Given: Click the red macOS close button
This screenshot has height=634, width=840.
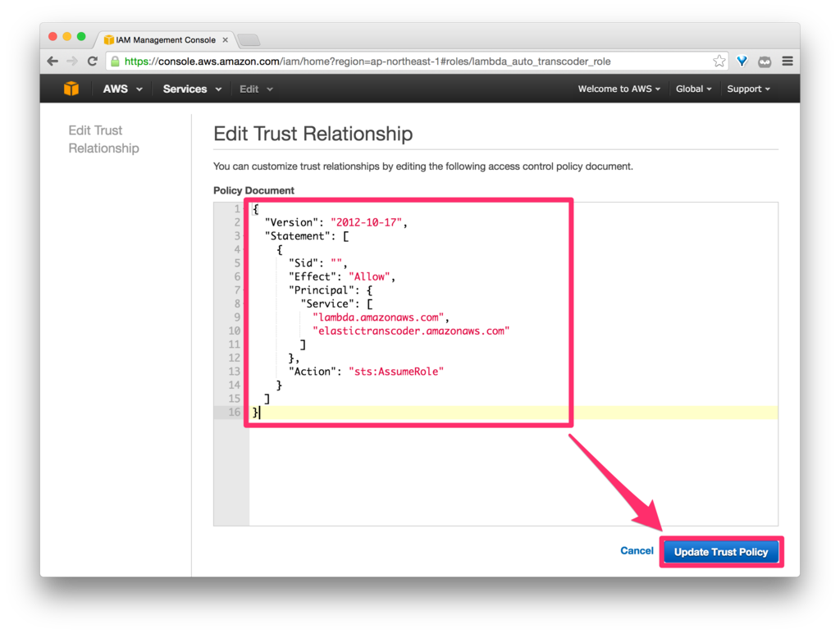Looking at the screenshot, I should tap(52, 36).
